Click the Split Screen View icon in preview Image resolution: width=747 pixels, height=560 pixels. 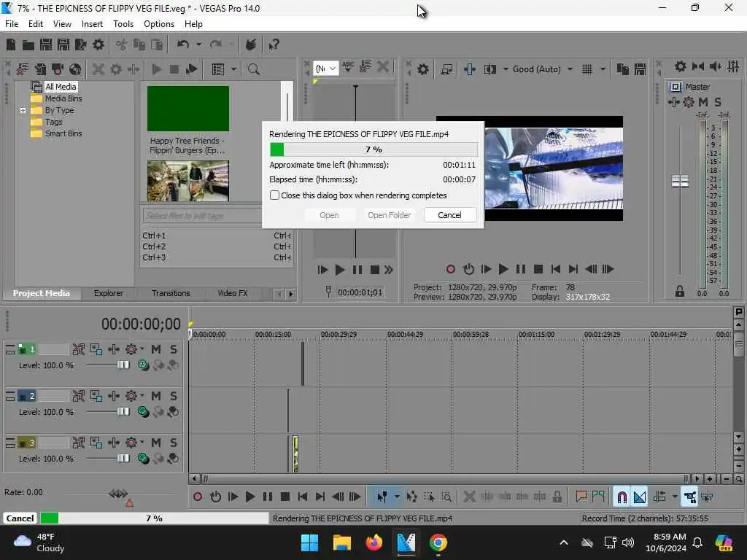pos(489,69)
